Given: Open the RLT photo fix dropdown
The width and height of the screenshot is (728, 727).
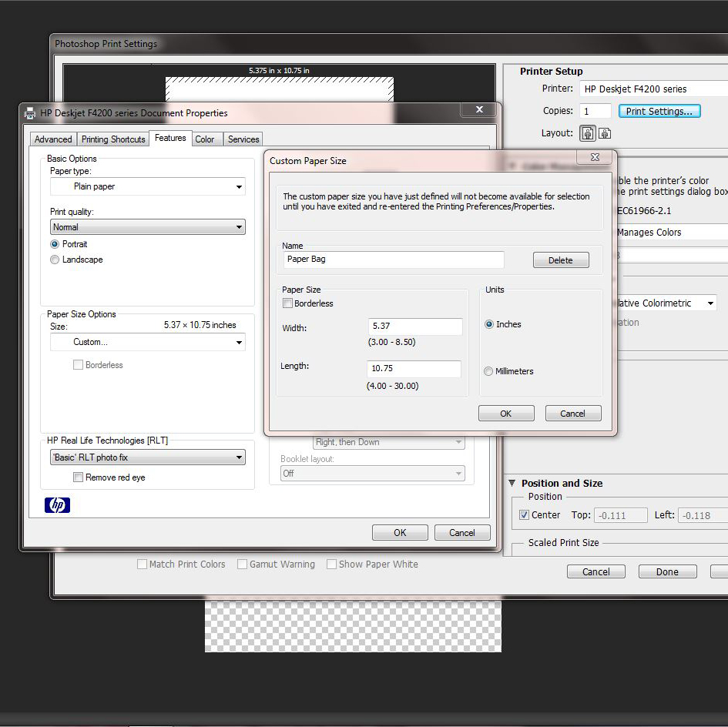Looking at the screenshot, I should pos(148,457).
